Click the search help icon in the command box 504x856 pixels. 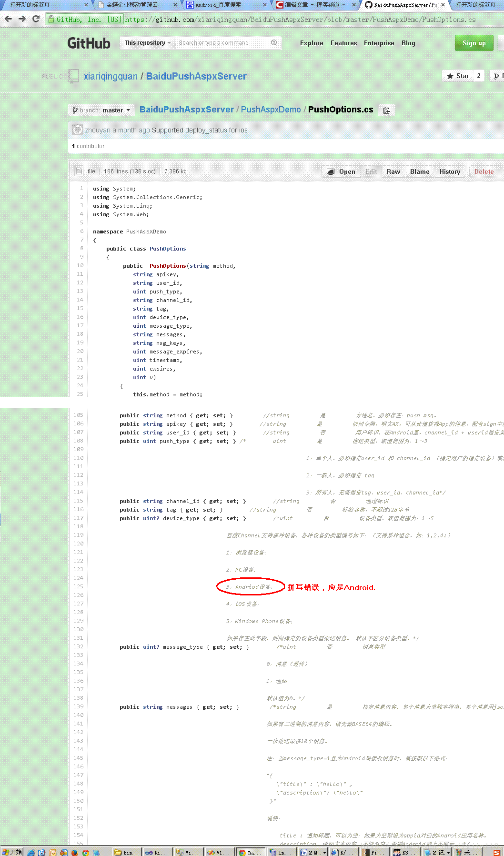tap(274, 42)
